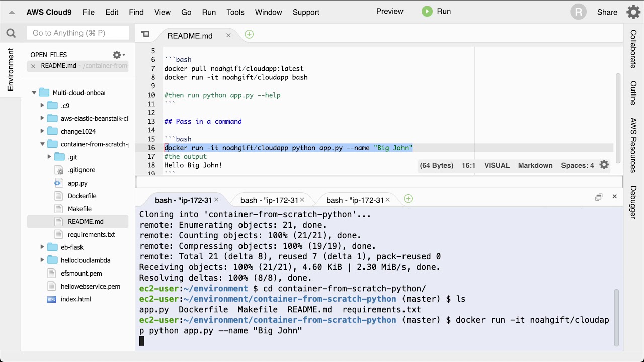Open the Go menu
644x362 pixels.
pyautogui.click(x=186, y=12)
